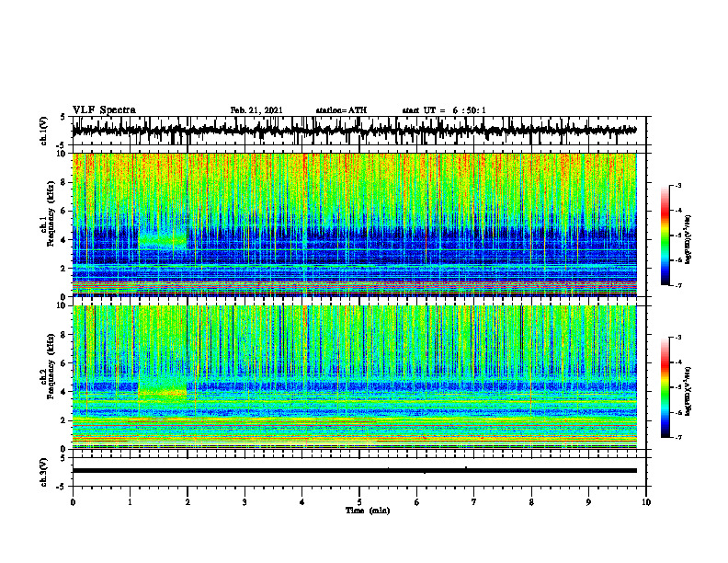Image resolution: width=728 pixels, height=563 pixels.
Task: Click time axis tick label "8"
Action: (x=531, y=502)
